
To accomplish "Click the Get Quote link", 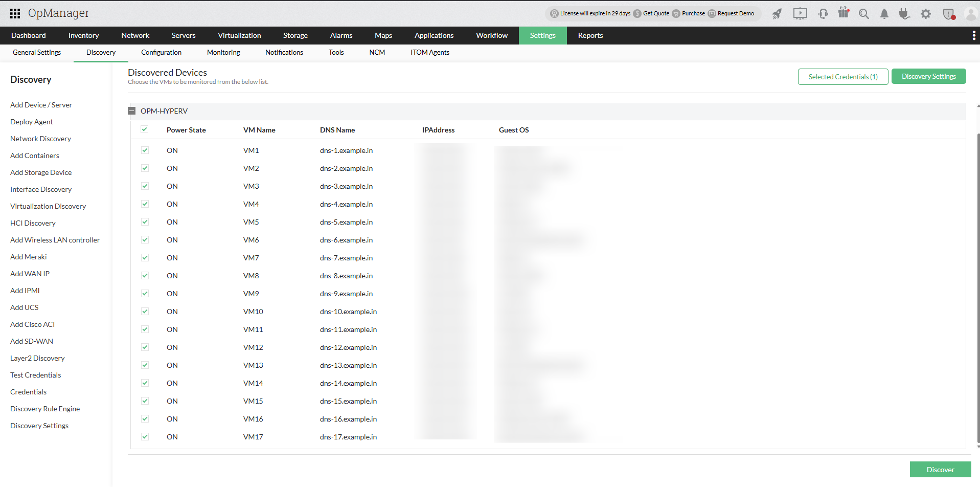I will point(656,13).
